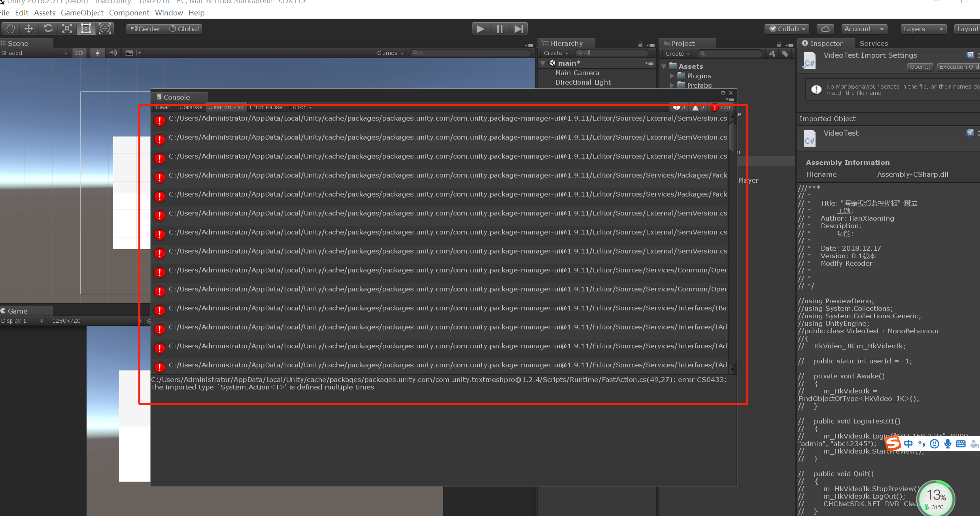Click the Pause button

click(x=500, y=29)
